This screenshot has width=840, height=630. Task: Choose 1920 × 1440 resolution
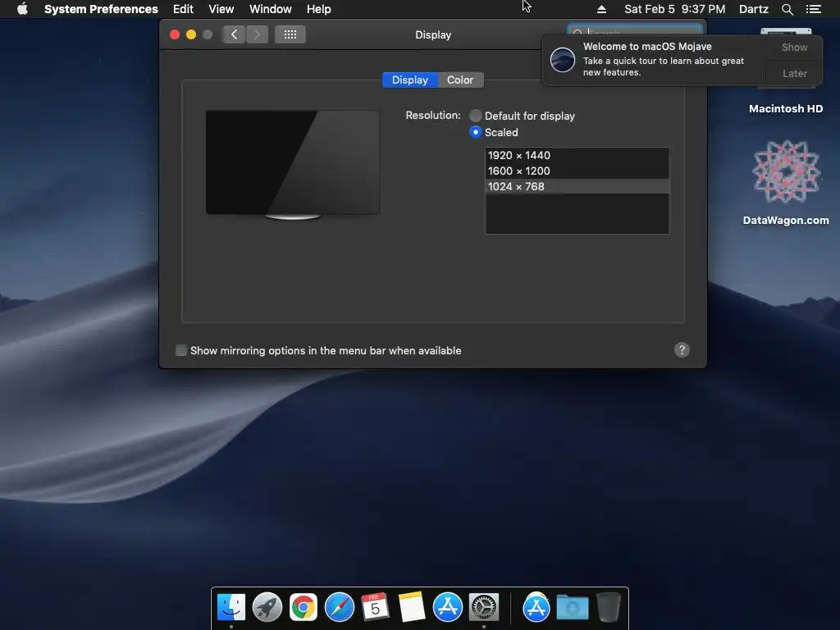click(x=577, y=155)
